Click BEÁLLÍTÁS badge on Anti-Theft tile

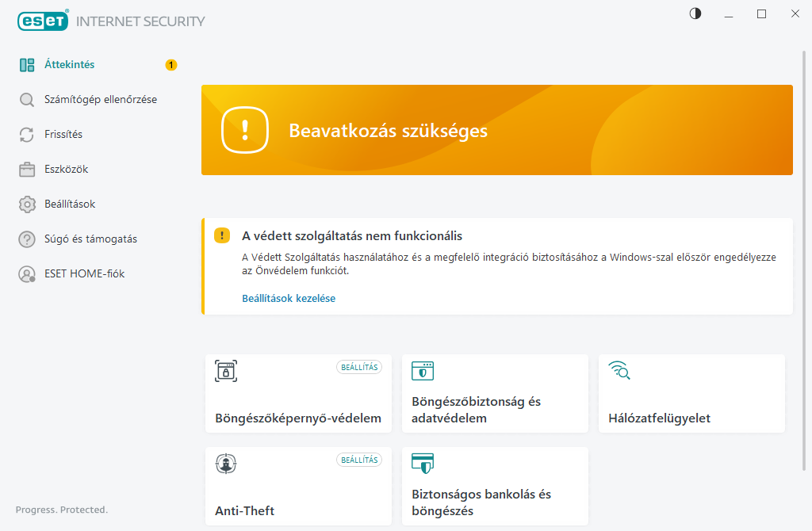point(359,460)
